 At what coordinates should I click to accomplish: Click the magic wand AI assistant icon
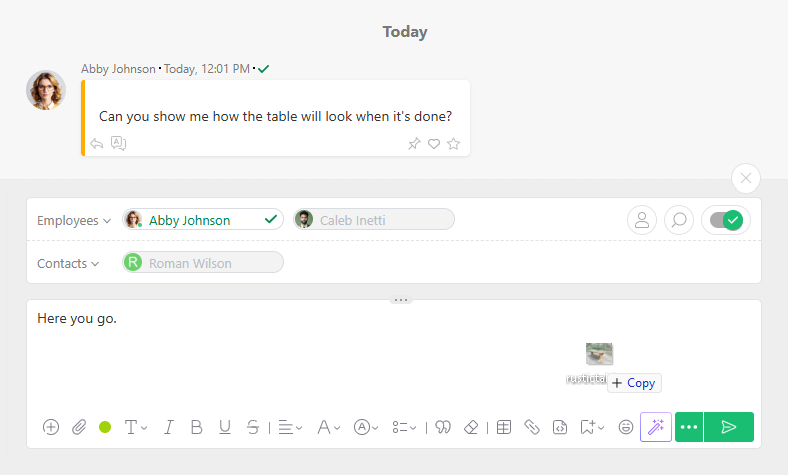point(656,427)
